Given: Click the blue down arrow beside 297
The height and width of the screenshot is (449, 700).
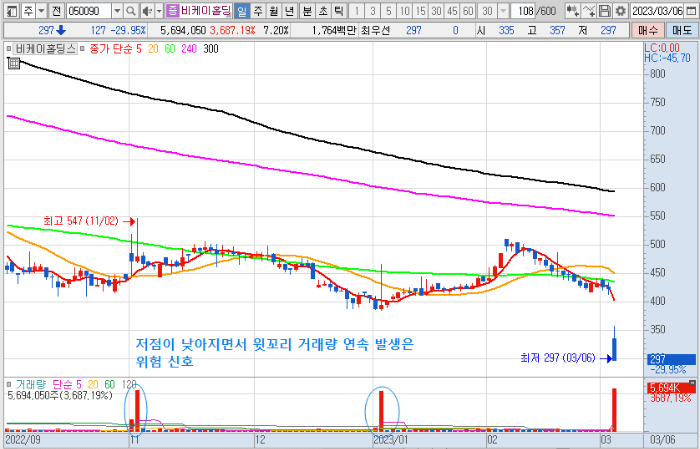Looking at the screenshot, I should [x=61, y=30].
